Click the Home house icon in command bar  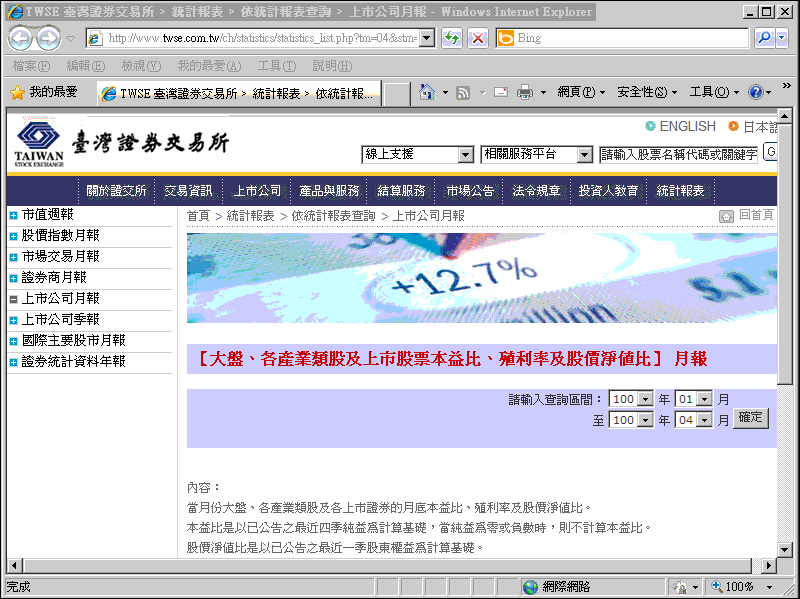427,92
